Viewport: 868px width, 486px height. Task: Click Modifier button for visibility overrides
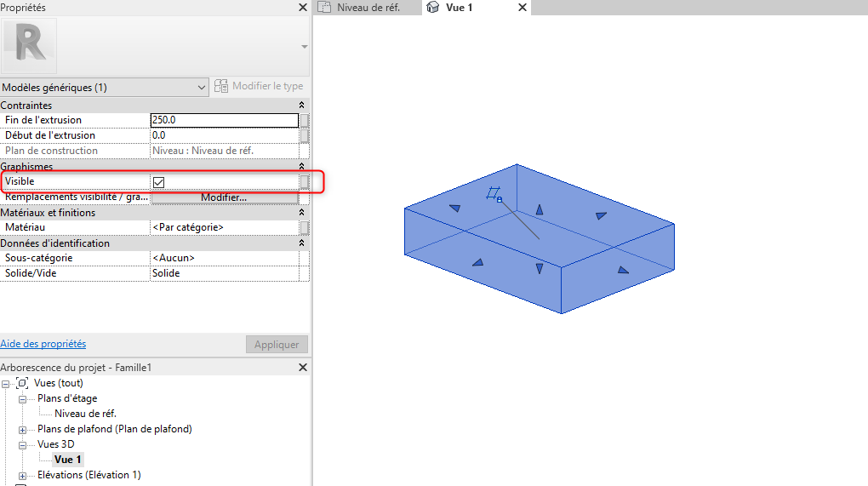[x=224, y=198]
